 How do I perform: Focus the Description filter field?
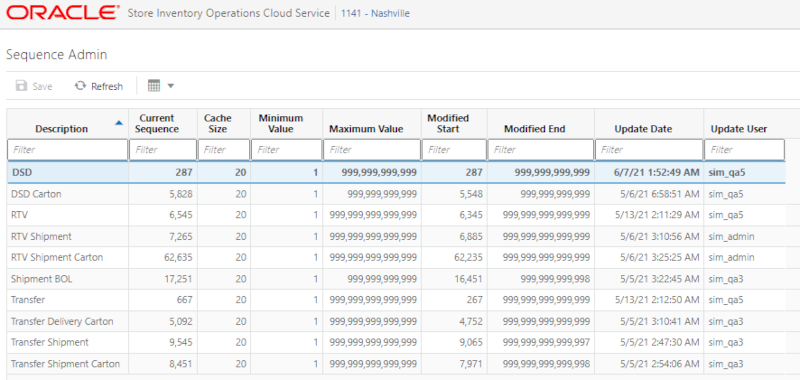[x=67, y=150]
